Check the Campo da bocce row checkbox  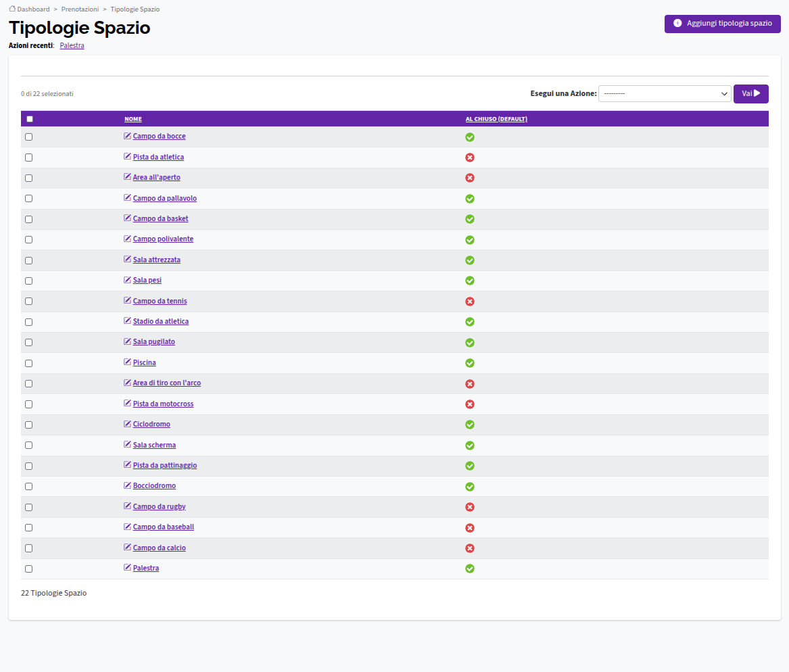[x=28, y=137]
